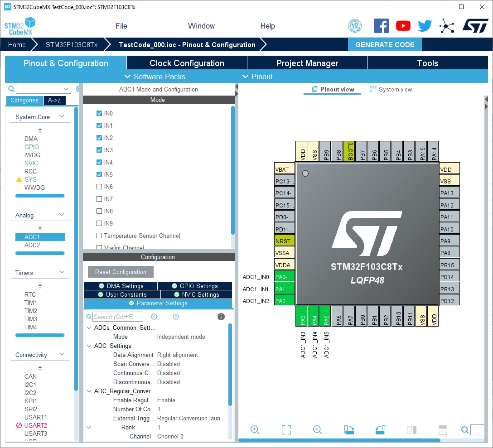Switch to System view
The height and width of the screenshot is (448, 493).
pyautogui.click(x=391, y=89)
